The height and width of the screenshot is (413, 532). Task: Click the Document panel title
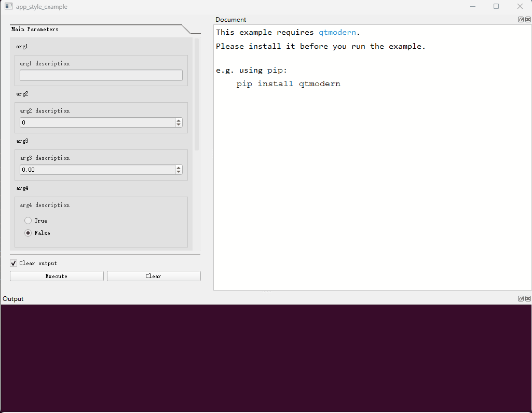[231, 20]
